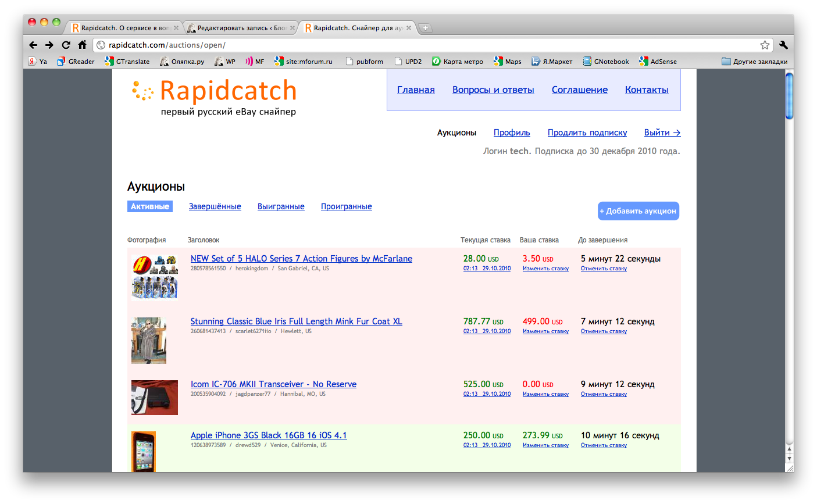Click the Продлить подписку link
The image size is (817, 504).
[587, 133]
